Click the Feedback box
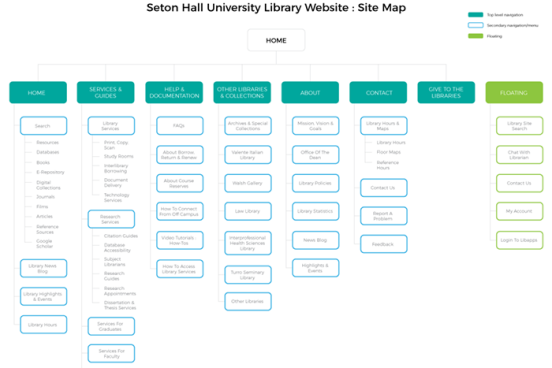552x368 pixels. pyautogui.click(x=384, y=244)
